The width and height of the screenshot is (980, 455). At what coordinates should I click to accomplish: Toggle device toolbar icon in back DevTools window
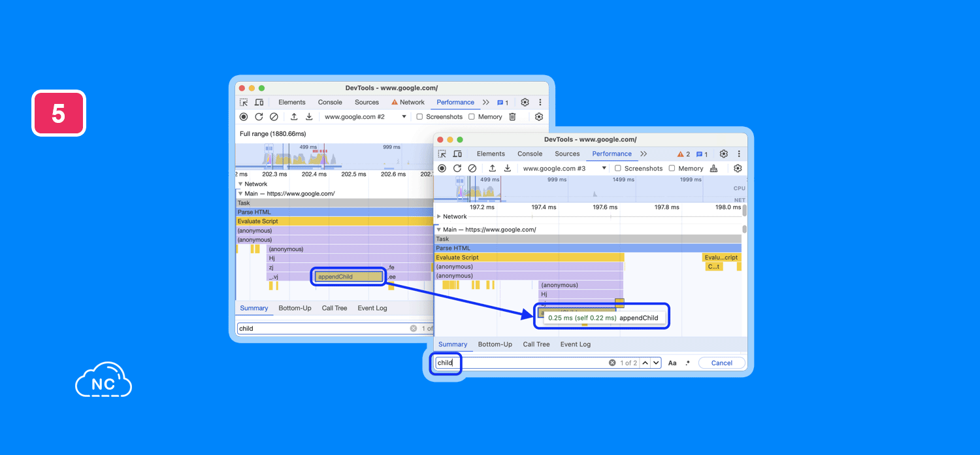pos(259,103)
